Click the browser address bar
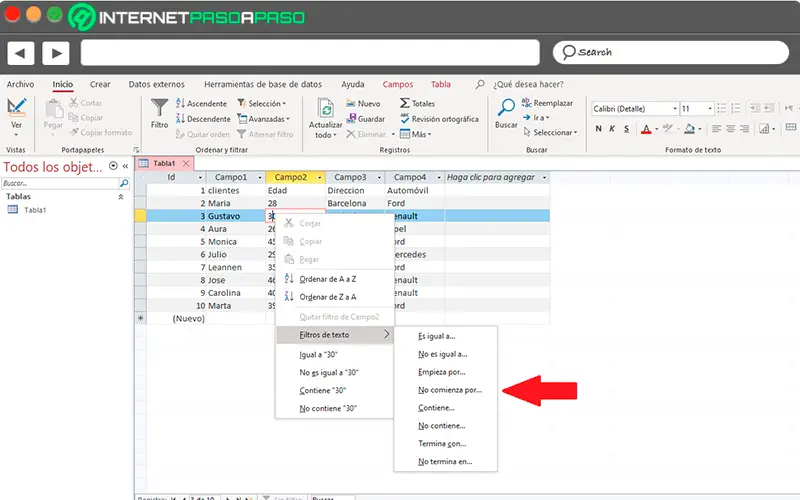 (x=310, y=53)
